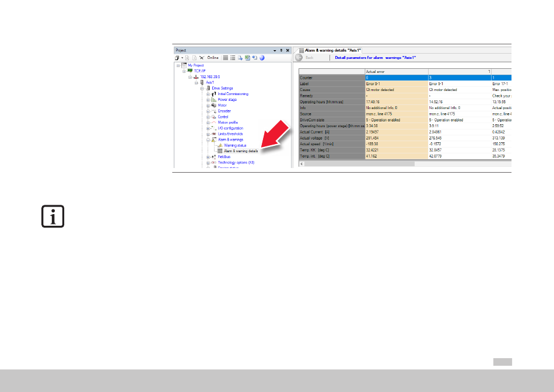
Task: Toggle the Online connection button
Action: (x=213, y=58)
